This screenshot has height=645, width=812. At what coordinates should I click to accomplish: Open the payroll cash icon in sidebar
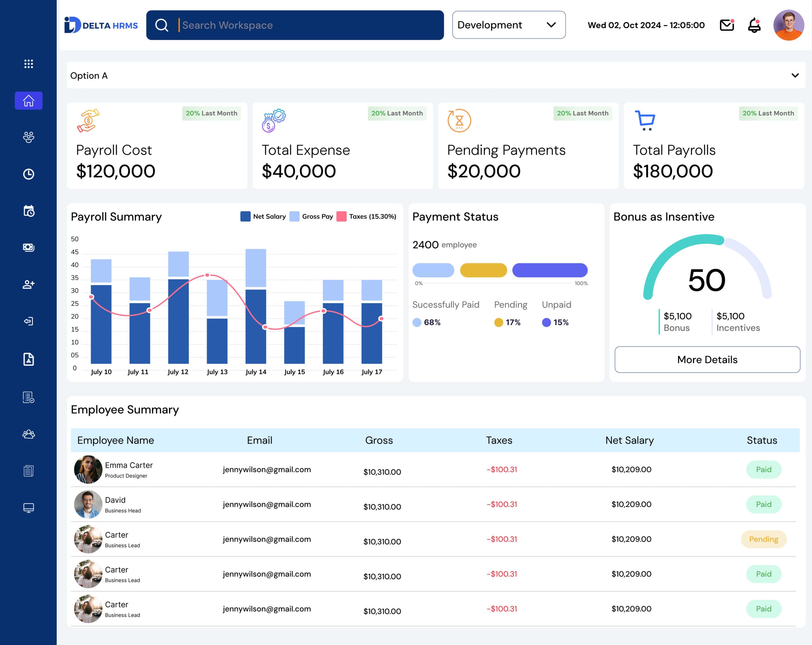(x=29, y=247)
